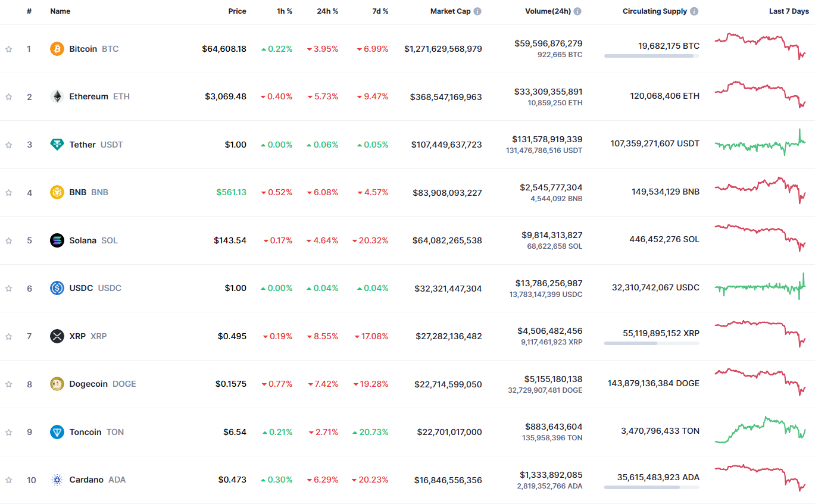The width and height of the screenshot is (837, 504).
Task: Sort by the rank # column header
Action: coord(29,11)
